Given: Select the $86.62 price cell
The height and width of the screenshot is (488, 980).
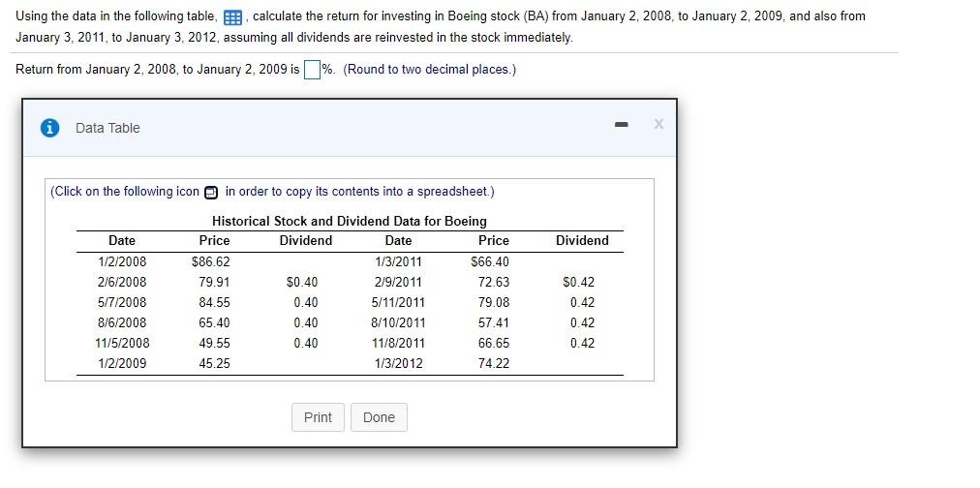Looking at the screenshot, I should coord(211,261).
